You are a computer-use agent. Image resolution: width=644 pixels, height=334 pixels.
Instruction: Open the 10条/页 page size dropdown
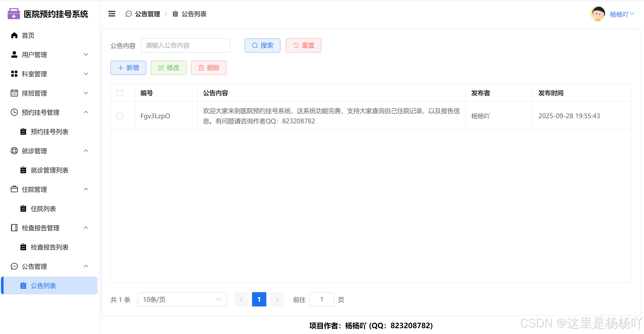click(x=182, y=299)
